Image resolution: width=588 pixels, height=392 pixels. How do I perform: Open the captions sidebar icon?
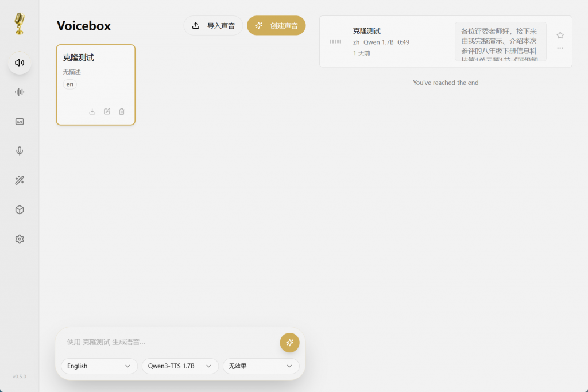pyautogui.click(x=20, y=122)
